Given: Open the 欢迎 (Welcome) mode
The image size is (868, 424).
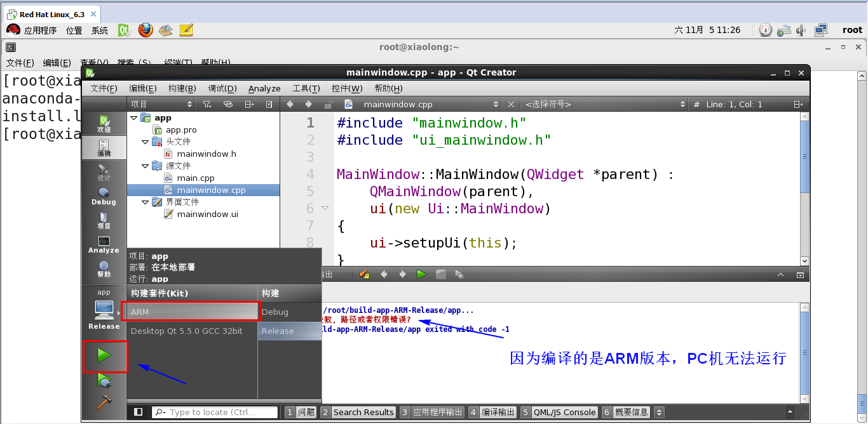Looking at the screenshot, I should 104,124.
